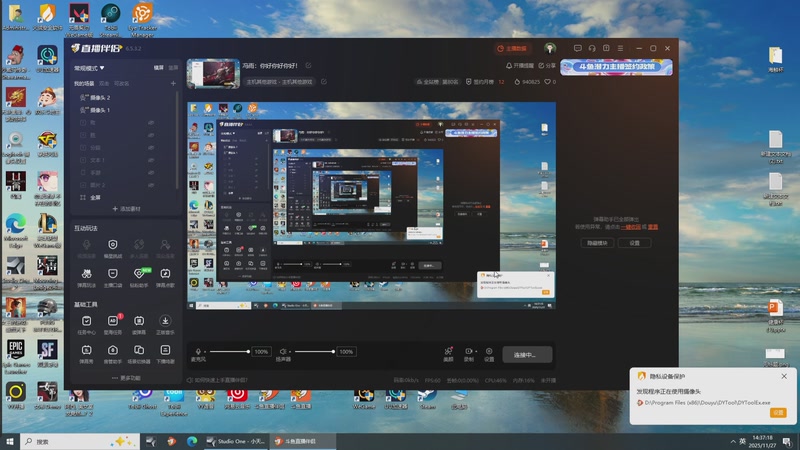Select 摄像头 2 source row
Viewport: 800px width, 450px height.
coord(125,97)
